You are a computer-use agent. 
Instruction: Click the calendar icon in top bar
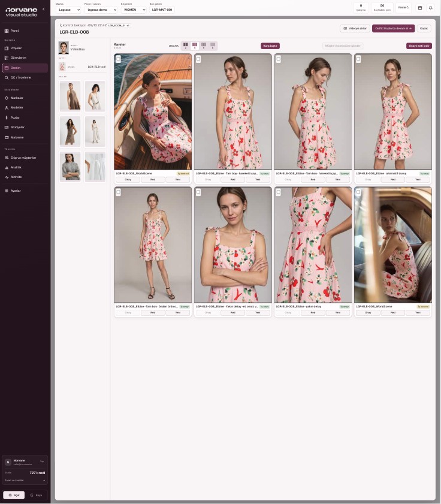[420, 8]
